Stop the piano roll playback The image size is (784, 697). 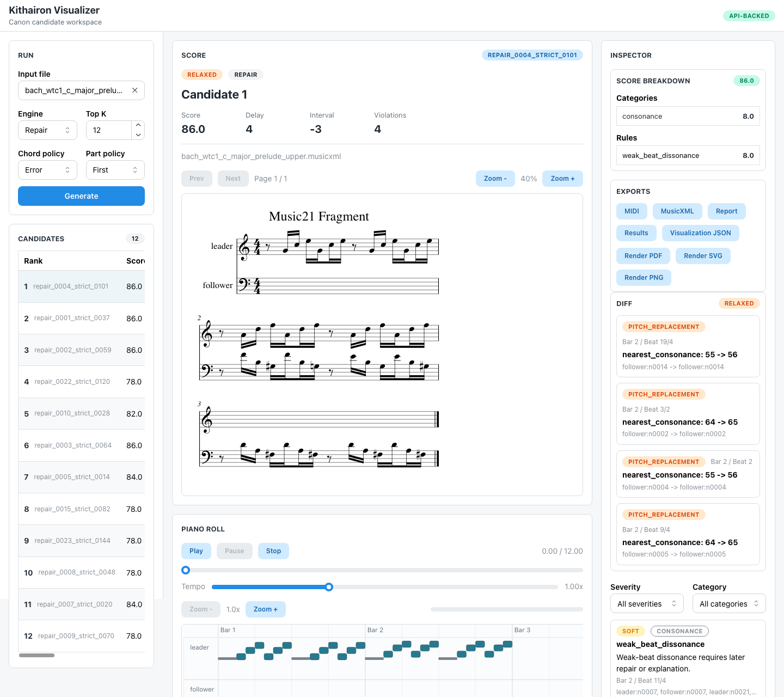point(273,551)
